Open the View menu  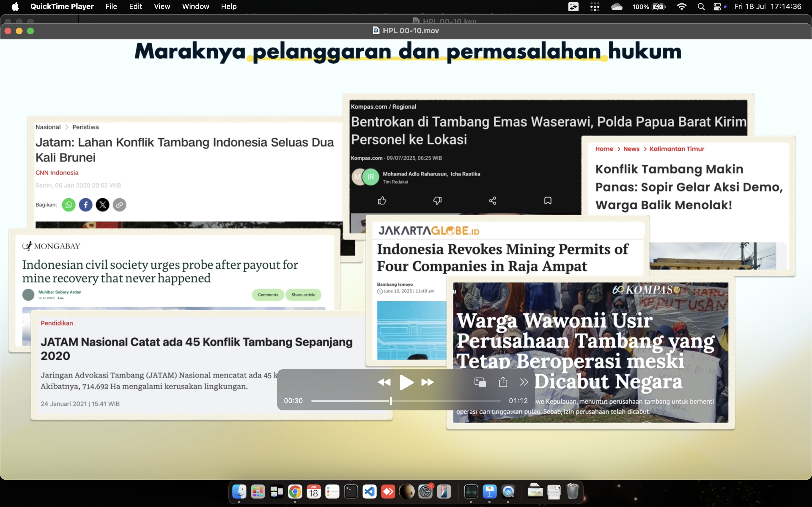162,6
